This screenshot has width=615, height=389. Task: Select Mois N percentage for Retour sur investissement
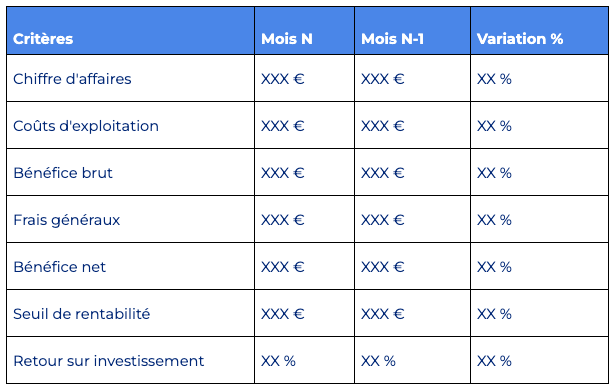coord(304,360)
